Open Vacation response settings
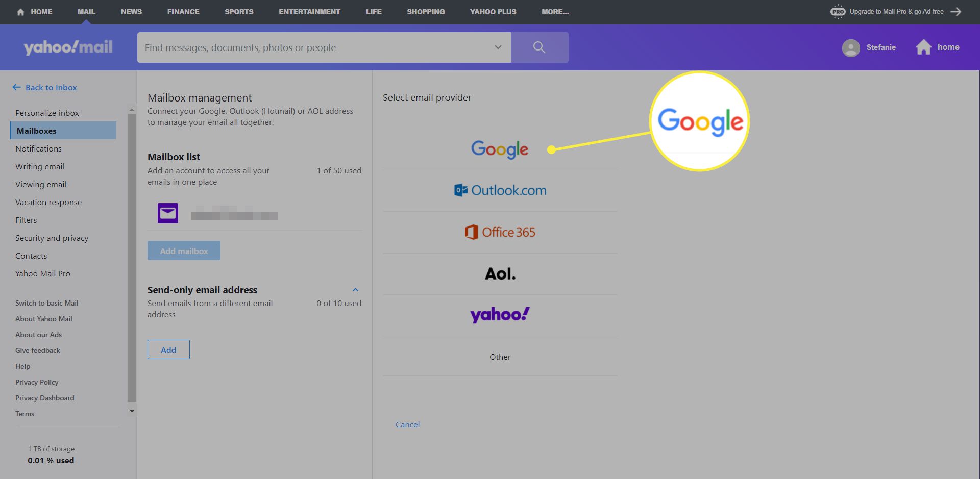This screenshot has height=479, width=980. point(48,202)
